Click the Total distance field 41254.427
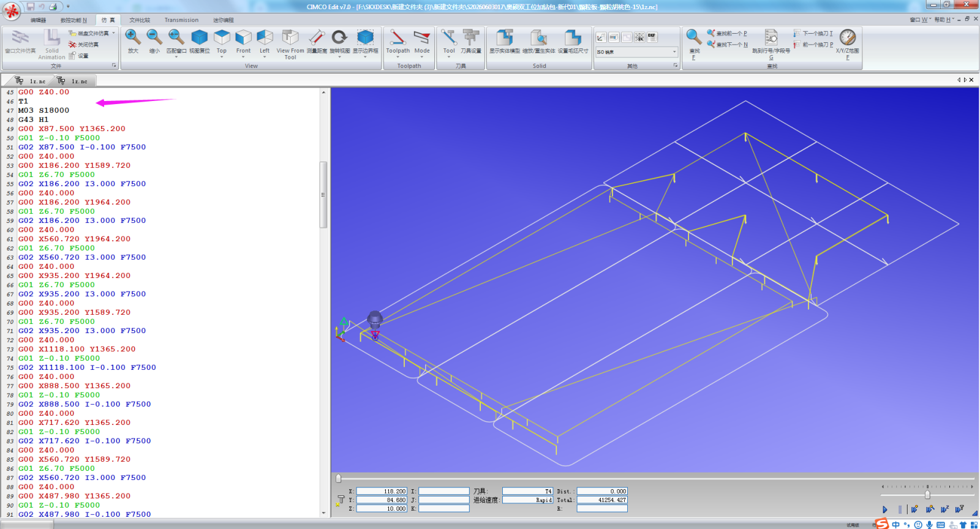Viewport: 980px width, 529px height. click(x=602, y=500)
